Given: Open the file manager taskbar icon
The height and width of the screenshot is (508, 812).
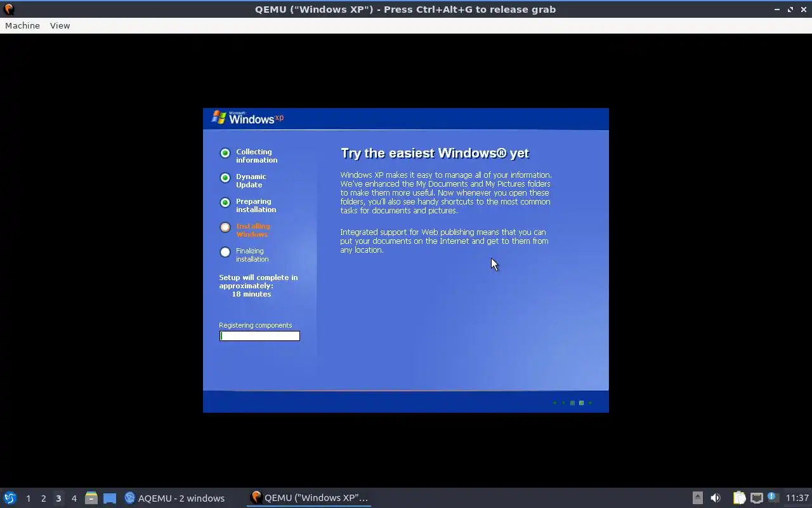Looking at the screenshot, I should pyautogui.click(x=91, y=498).
